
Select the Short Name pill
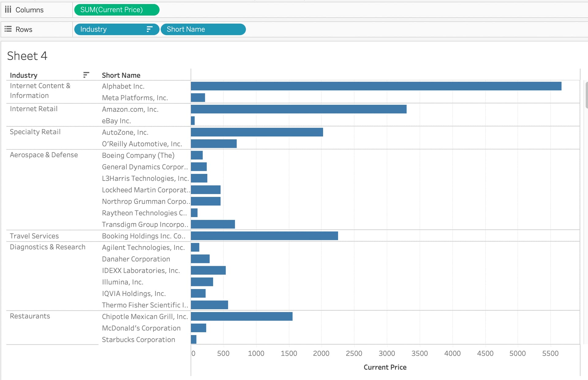(203, 29)
